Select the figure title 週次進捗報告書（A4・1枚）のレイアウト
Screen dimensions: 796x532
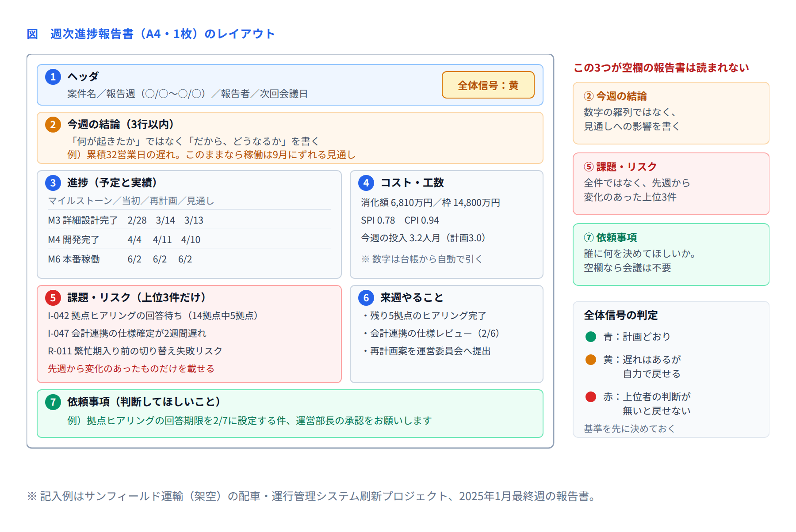pyautogui.click(x=163, y=34)
